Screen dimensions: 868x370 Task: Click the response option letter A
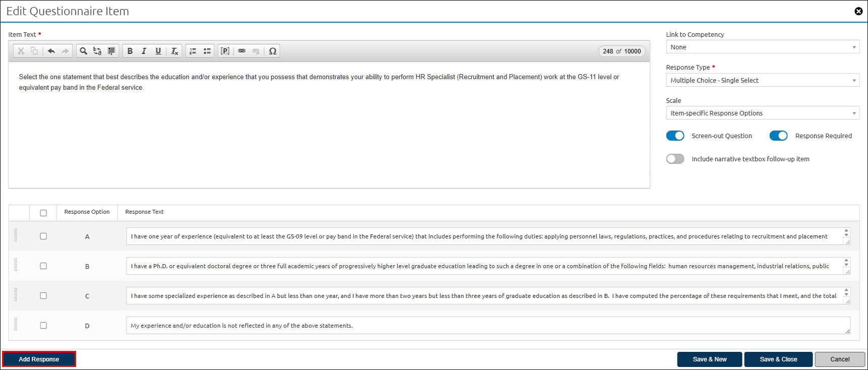click(x=87, y=236)
